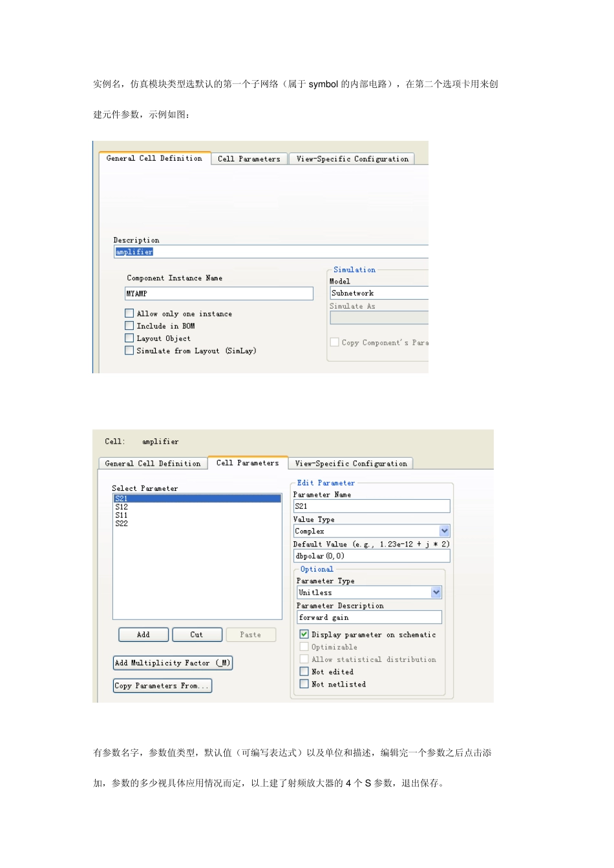
Task: Click Copy Parameters From... button
Action: click(162, 686)
